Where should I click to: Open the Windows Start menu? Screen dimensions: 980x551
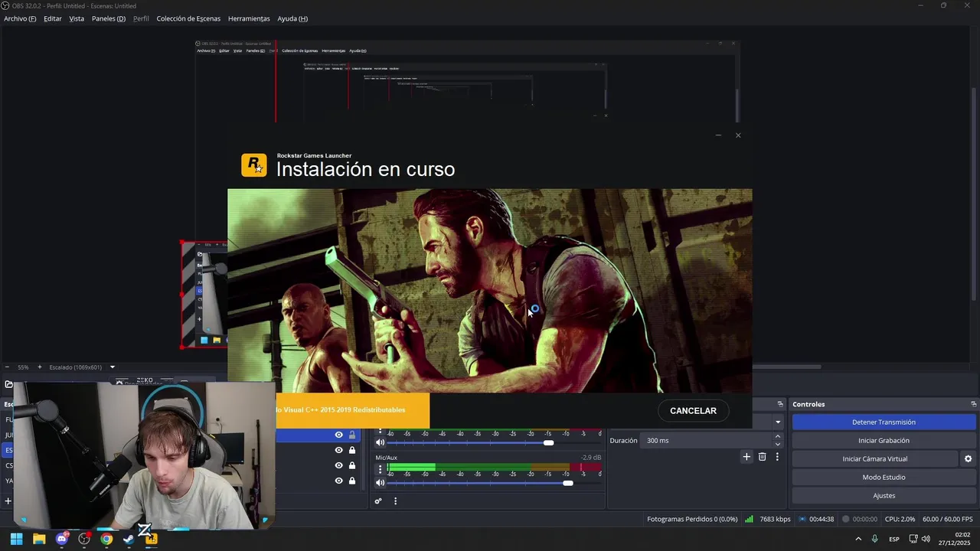tap(16, 539)
